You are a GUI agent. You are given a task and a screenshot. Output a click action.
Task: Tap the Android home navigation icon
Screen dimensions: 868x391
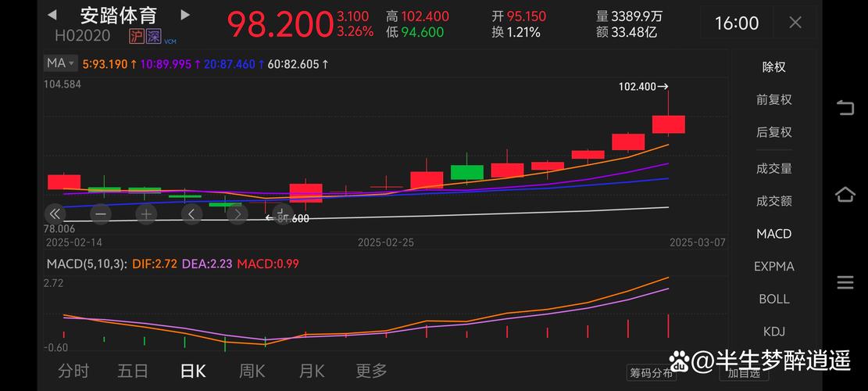coord(845,195)
